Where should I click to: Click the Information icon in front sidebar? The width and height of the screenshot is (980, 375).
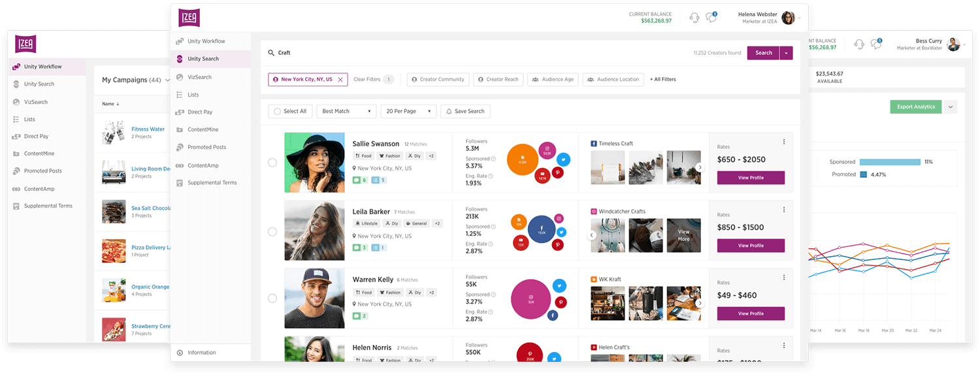tap(180, 353)
